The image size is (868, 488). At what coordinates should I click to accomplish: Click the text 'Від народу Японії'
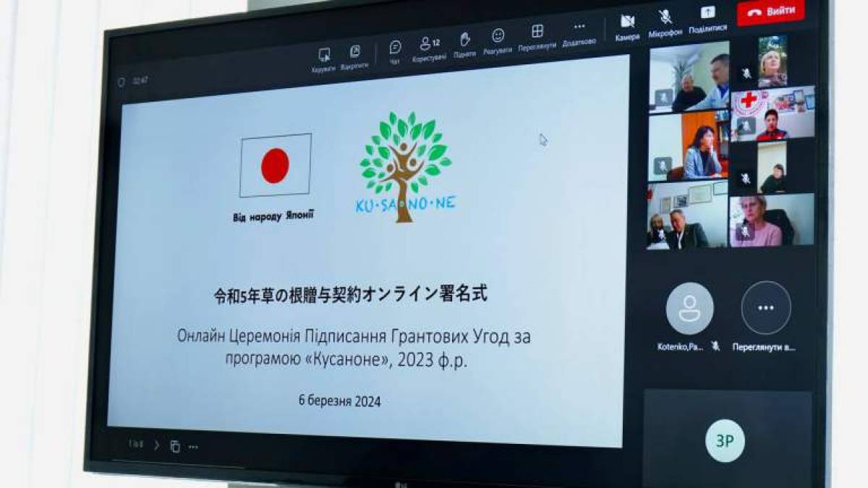click(x=273, y=215)
